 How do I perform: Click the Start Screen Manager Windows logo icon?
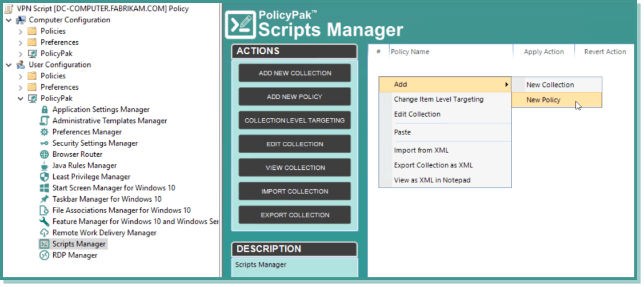click(x=45, y=188)
